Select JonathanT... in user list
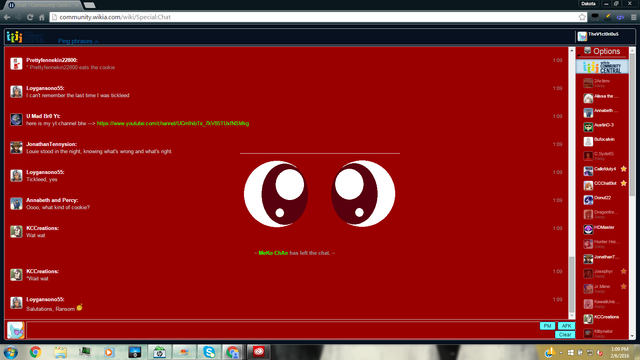This screenshot has height=360, width=640. point(602,259)
